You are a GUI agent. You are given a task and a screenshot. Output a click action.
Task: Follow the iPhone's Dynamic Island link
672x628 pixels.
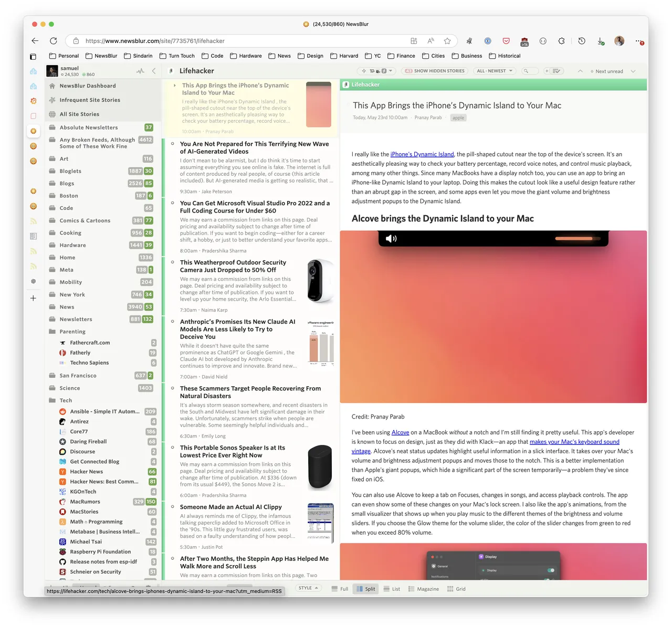pos(422,154)
